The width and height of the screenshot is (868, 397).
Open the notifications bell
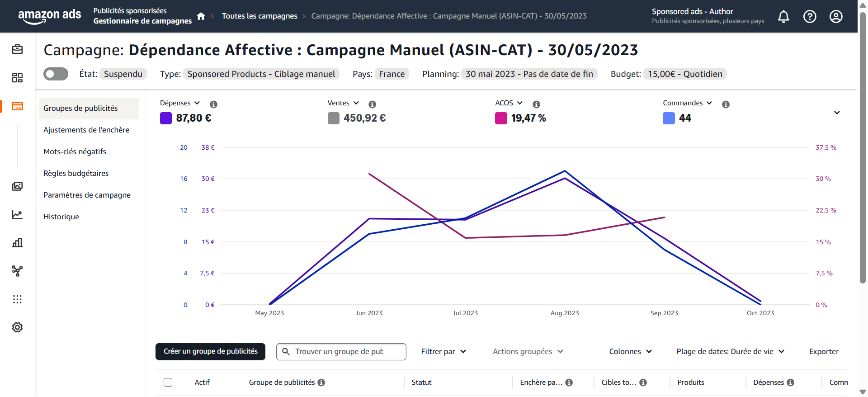tap(783, 17)
